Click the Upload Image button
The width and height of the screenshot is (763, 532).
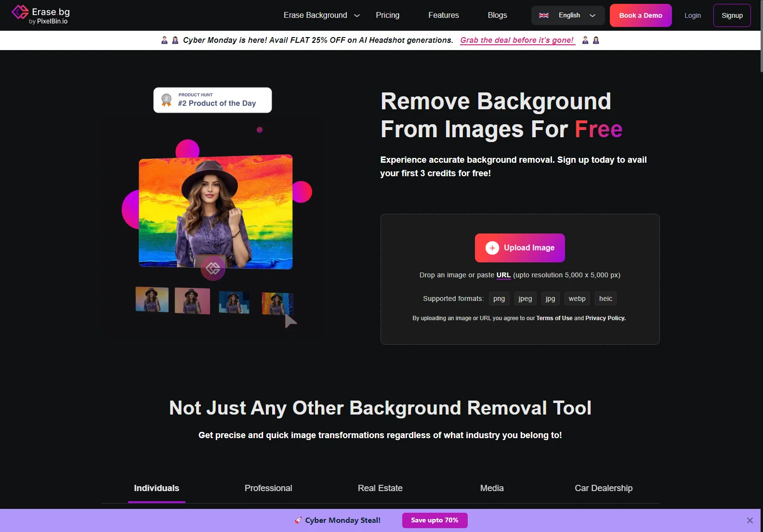520,248
